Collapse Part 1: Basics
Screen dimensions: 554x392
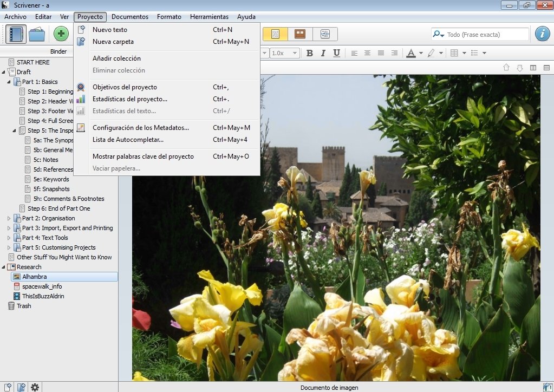pyautogui.click(x=9, y=82)
